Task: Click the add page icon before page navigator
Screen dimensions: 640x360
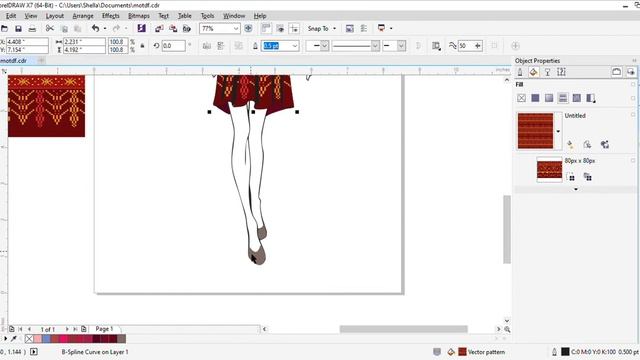Action: 12,329
